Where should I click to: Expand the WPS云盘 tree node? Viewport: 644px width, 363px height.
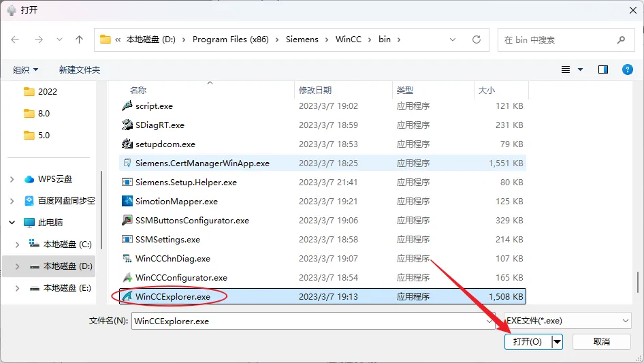pyautogui.click(x=12, y=179)
